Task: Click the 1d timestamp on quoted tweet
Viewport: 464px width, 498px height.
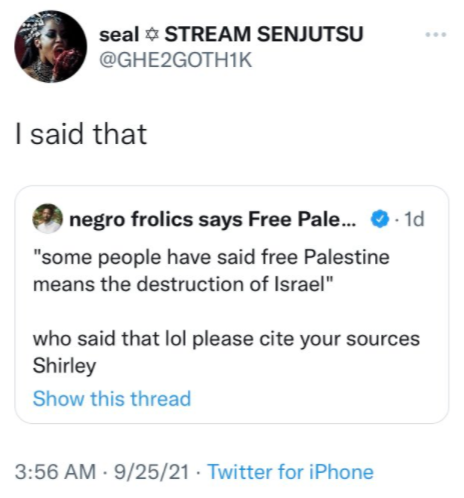Action: coord(414,219)
